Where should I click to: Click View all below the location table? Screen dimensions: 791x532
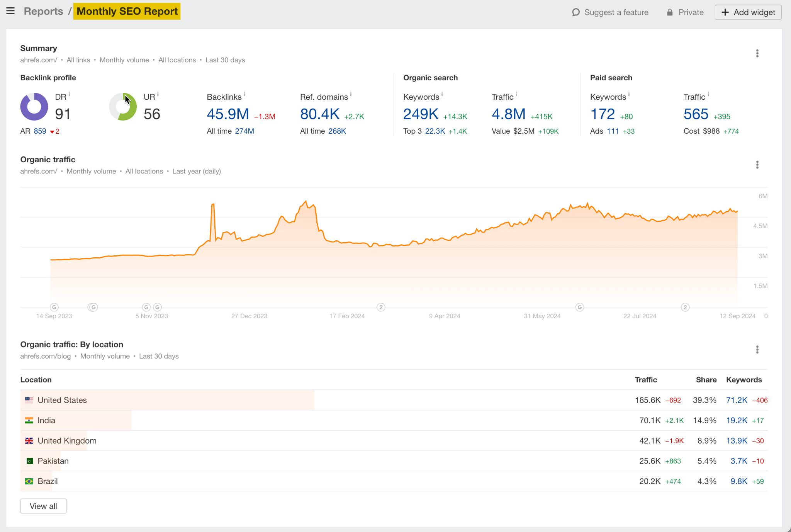[x=43, y=506]
